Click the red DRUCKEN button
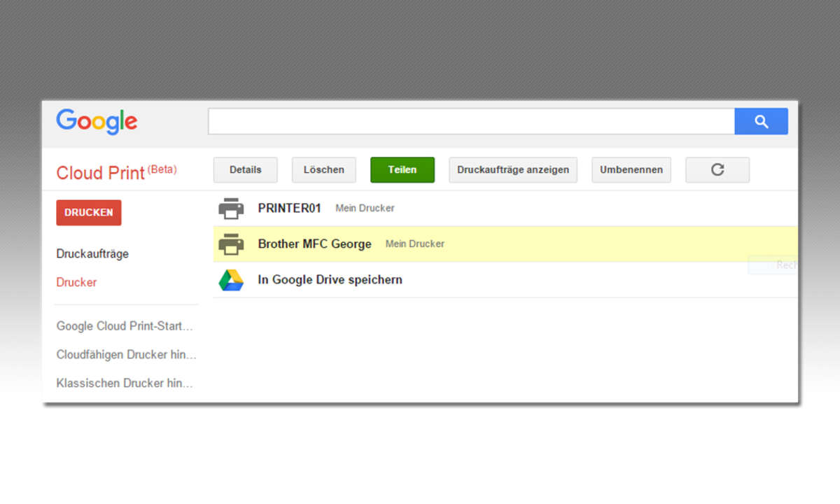This screenshot has width=840, height=504. (89, 213)
